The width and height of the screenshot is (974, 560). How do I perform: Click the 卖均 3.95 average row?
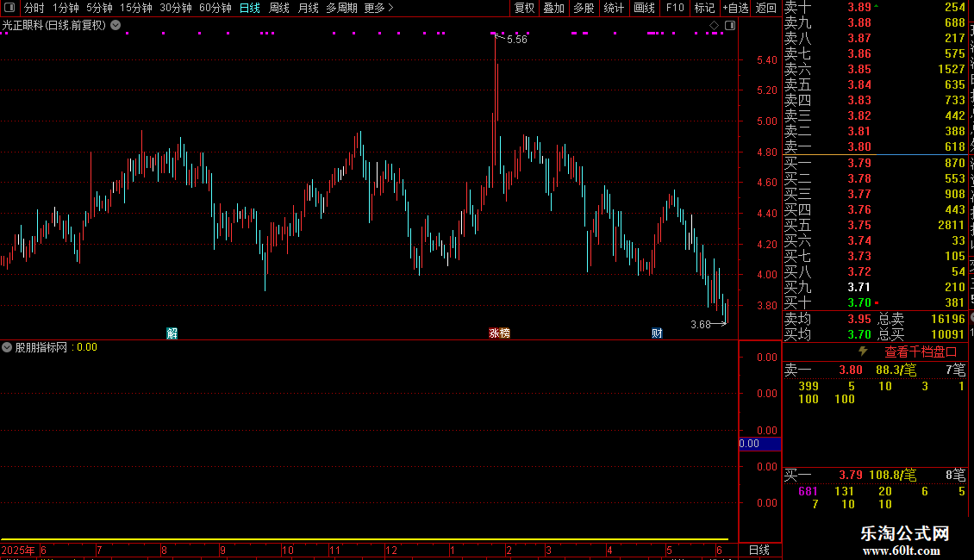[x=827, y=319]
